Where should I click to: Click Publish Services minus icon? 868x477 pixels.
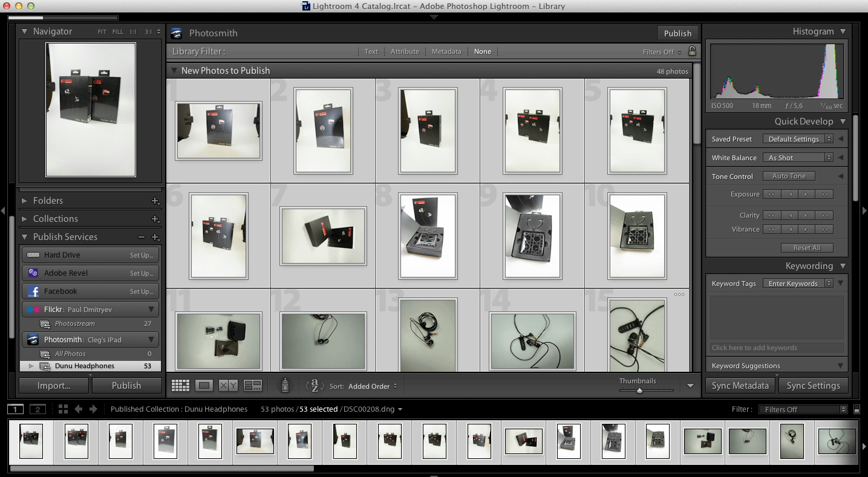142,237
